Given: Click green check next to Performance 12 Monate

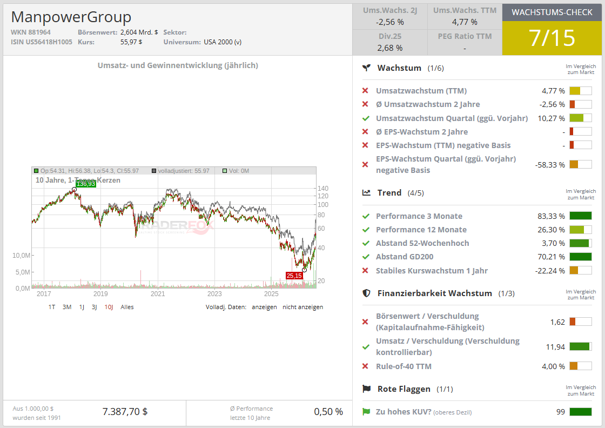Looking at the screenshot, I should click(365, 230).
